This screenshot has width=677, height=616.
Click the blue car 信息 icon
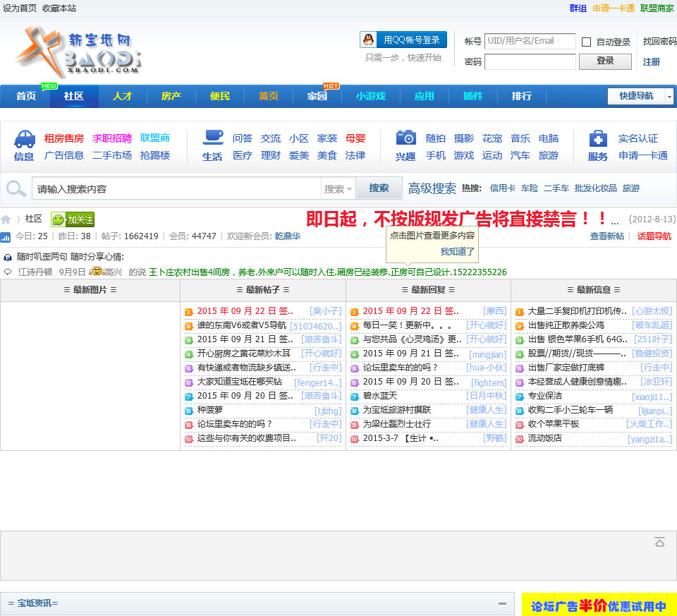[x=24, y=139]
